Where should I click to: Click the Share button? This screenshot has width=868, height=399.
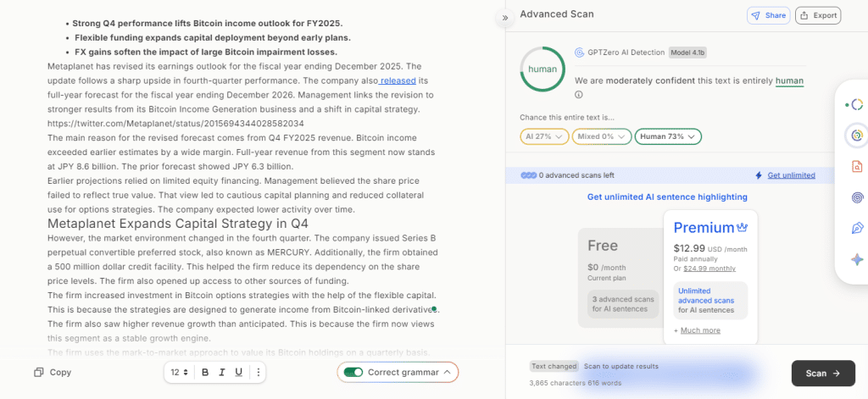[768, 15]
